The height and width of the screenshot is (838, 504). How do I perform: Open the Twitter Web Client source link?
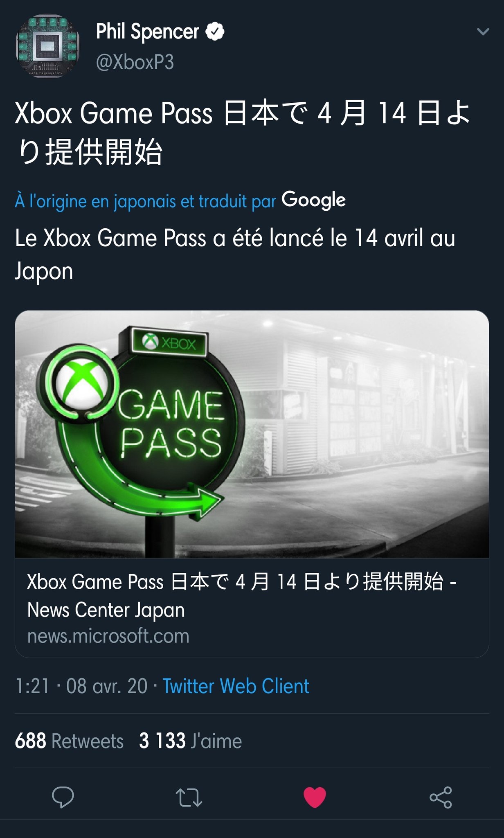coord(236,686)
